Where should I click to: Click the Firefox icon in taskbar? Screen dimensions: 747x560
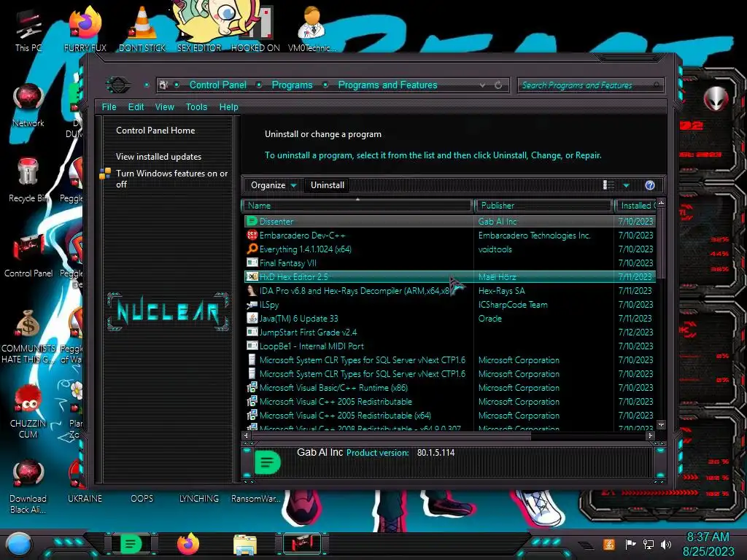point(188,544)
